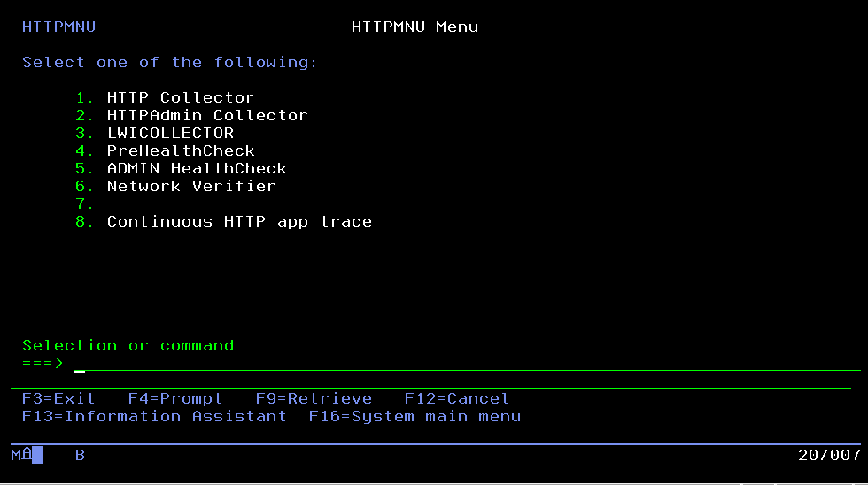Click the 'HTTPMNU Menu' title text
The image size is (868, 485).
(415, 27)
